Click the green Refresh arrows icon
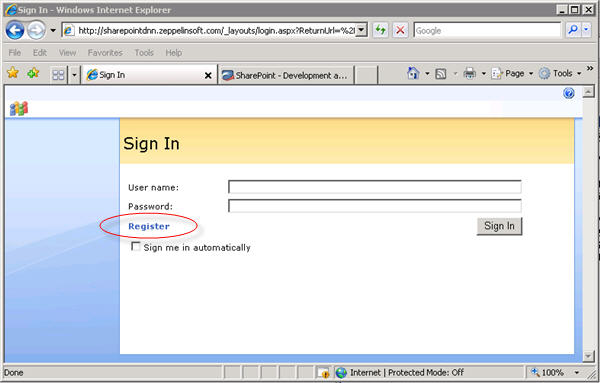The width and height of the screenshot is (600, 383). (x=380, y=30)
